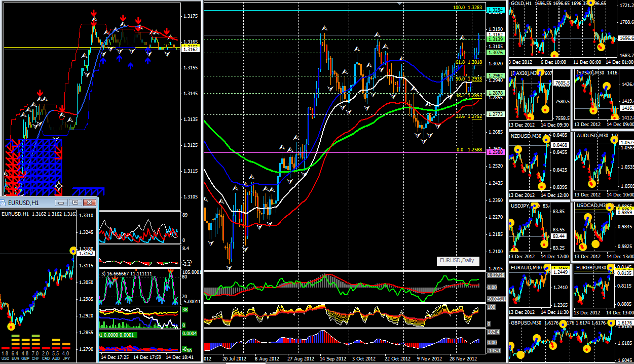This screenshot has width=634, height=364.
Task: Click the cyan 1.3284 price level label
Action: [494, 10]
